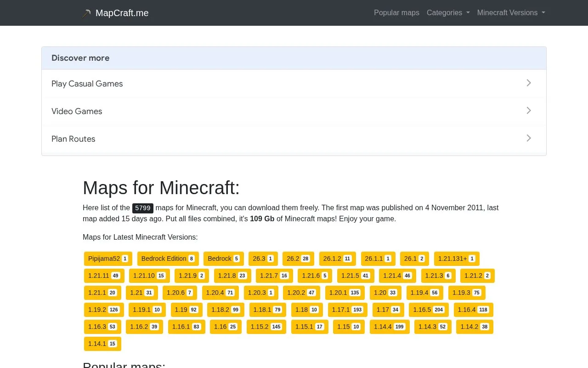Screen dimensions: 588x368
Task: Open maps for version 1.21.131+
Action: 457,259
